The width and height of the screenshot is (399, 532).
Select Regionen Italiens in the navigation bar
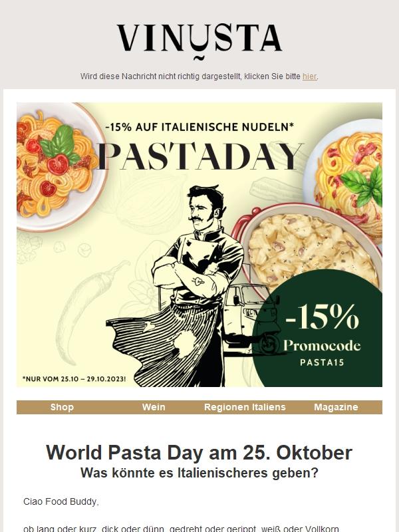pyautogui.click(x=246, y=407)
